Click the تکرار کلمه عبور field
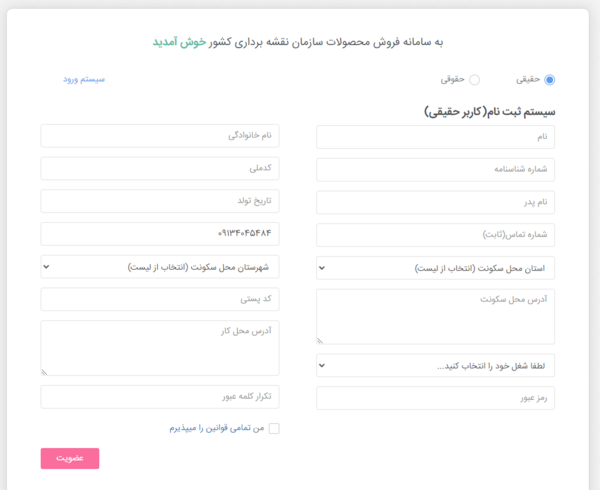The image size is (600, 490). coord(160,397)
